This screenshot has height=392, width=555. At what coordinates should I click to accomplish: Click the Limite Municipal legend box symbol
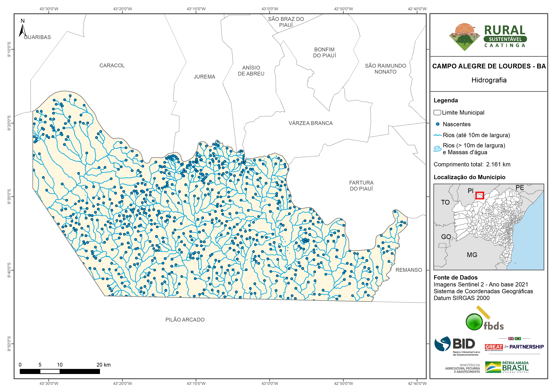(437, 112)
